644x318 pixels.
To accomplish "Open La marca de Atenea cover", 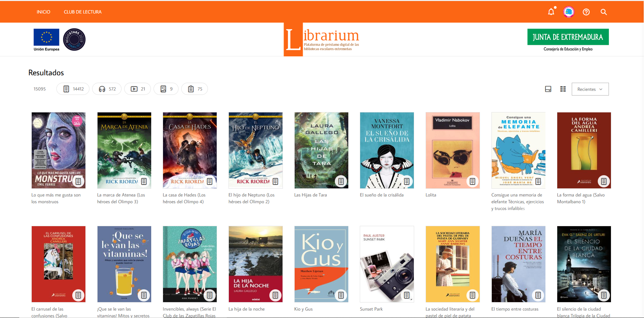I will point(124,150).
